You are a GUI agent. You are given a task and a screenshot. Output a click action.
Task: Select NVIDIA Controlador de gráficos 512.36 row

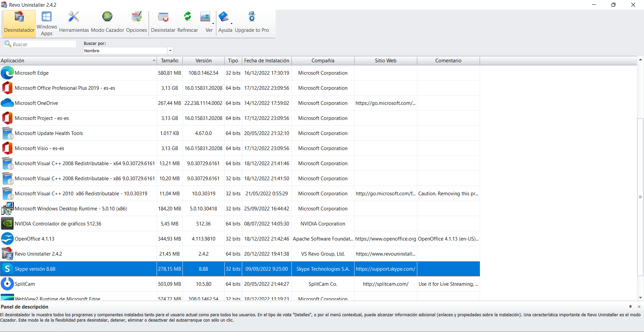(240, 223)
